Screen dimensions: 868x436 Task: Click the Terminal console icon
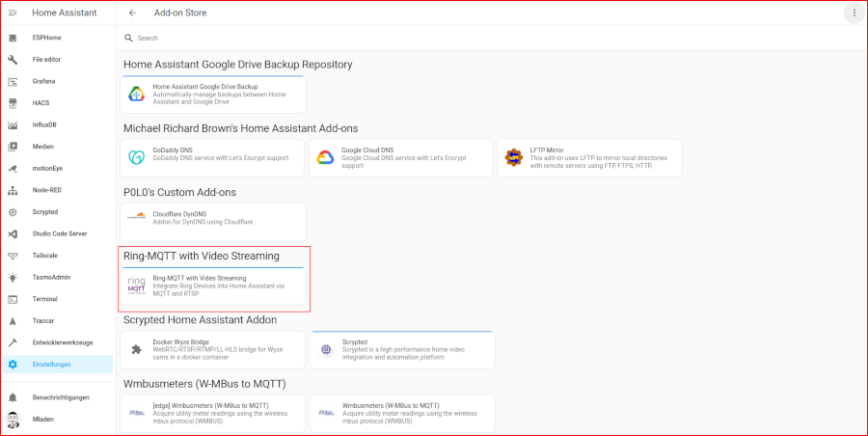pos(13,299)
